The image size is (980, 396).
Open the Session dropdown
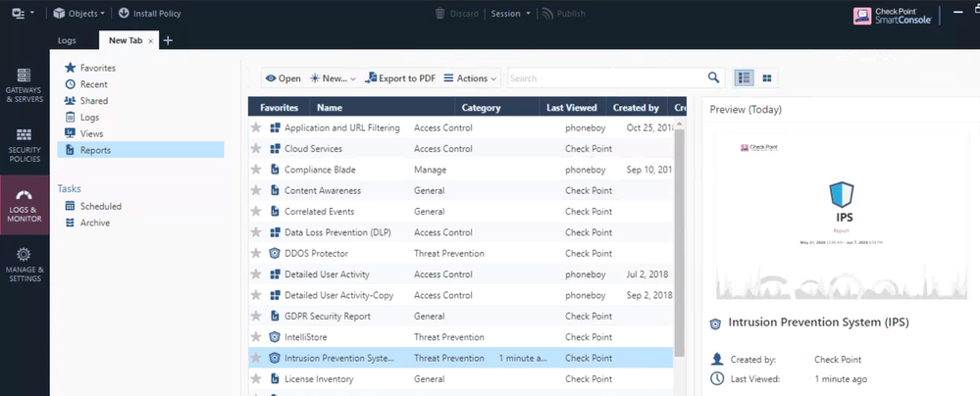click(511, 13)
